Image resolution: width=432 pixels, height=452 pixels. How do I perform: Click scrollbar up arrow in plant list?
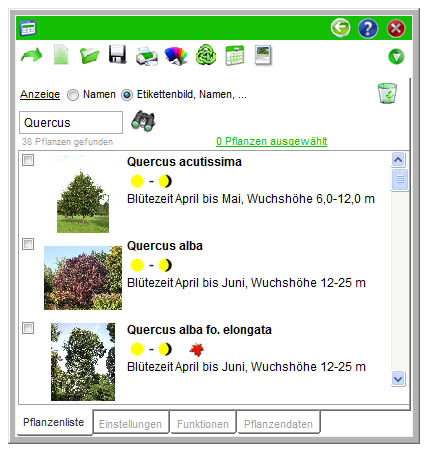(x=399, y=160)
